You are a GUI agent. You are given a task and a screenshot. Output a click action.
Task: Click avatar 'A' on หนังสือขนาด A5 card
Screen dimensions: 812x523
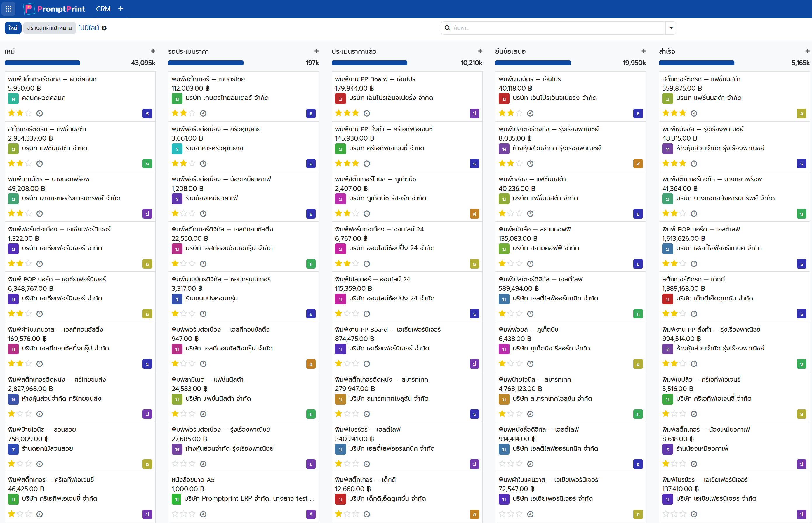click(x=311, y=514)
